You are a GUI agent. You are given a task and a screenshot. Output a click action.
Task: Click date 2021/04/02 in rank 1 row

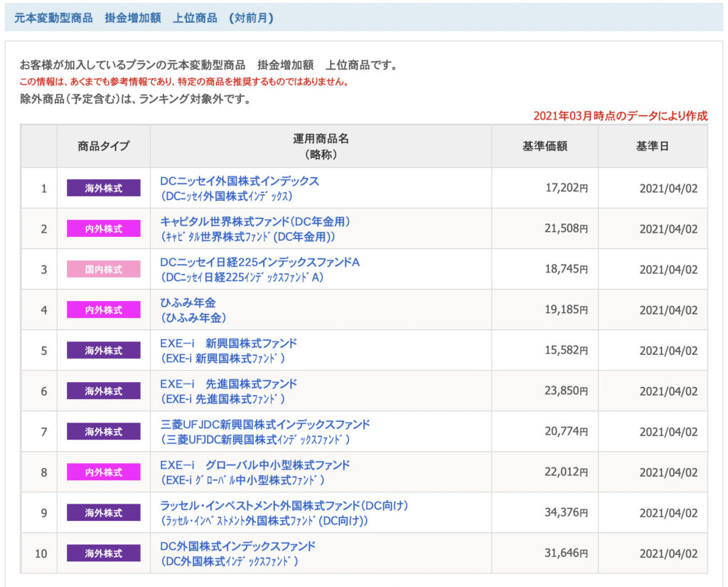(668, 189)
